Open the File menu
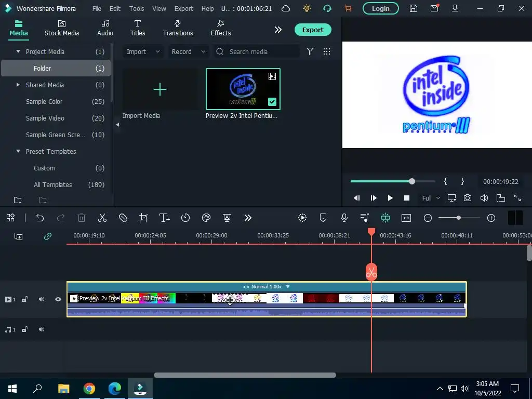The height and width of the screenshot is (399, 532). pyautogui.click(x=97, y=8)
